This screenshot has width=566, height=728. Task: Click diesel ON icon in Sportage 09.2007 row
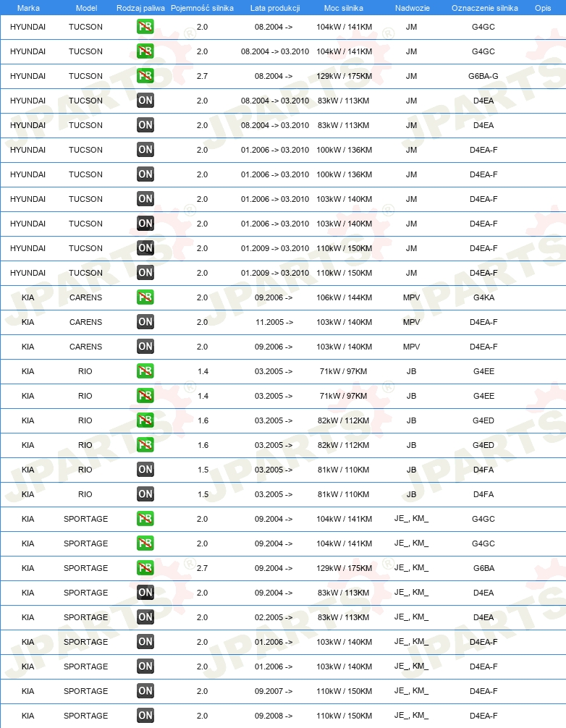pyautogui.click(x=145, y=691)
